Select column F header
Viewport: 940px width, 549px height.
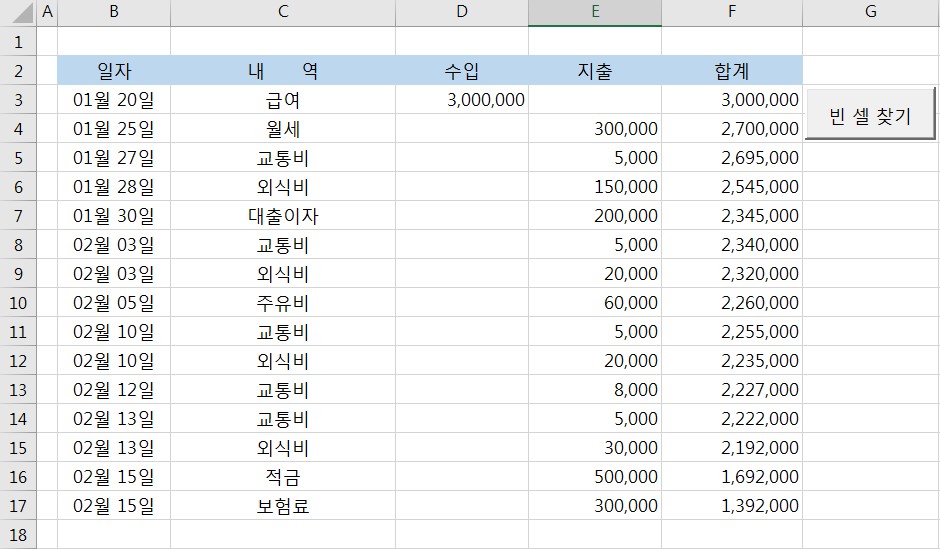pos(732,12)
